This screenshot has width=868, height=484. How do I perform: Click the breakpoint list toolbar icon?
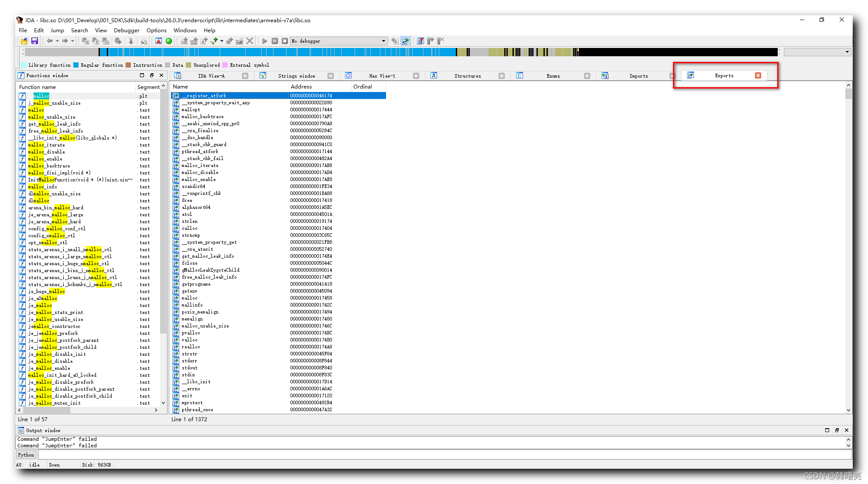(420, 41)
